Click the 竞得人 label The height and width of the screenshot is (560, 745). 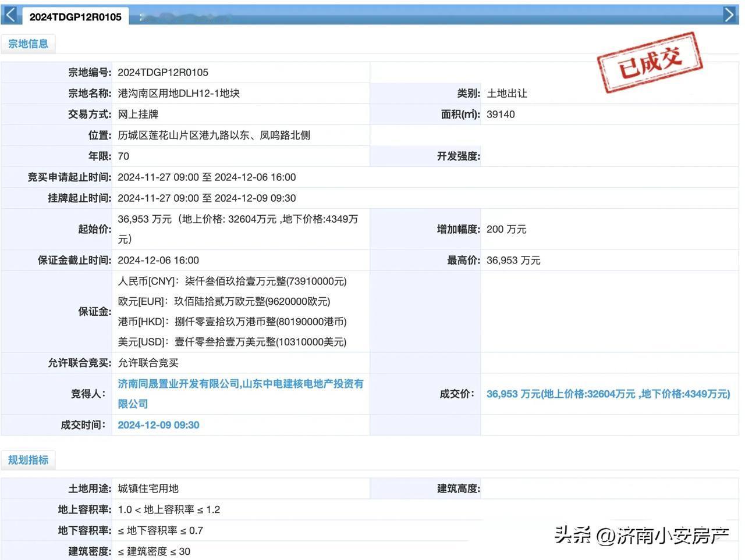(x=88, y=394)
